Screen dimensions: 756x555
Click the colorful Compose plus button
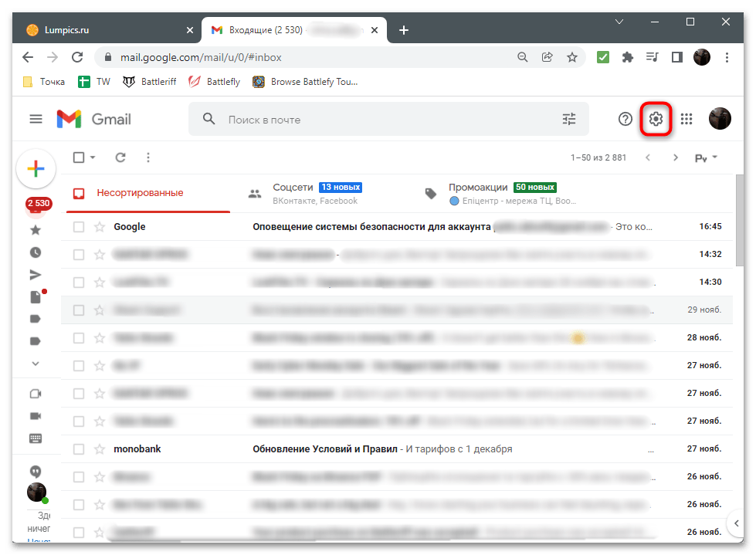(36, 169)
